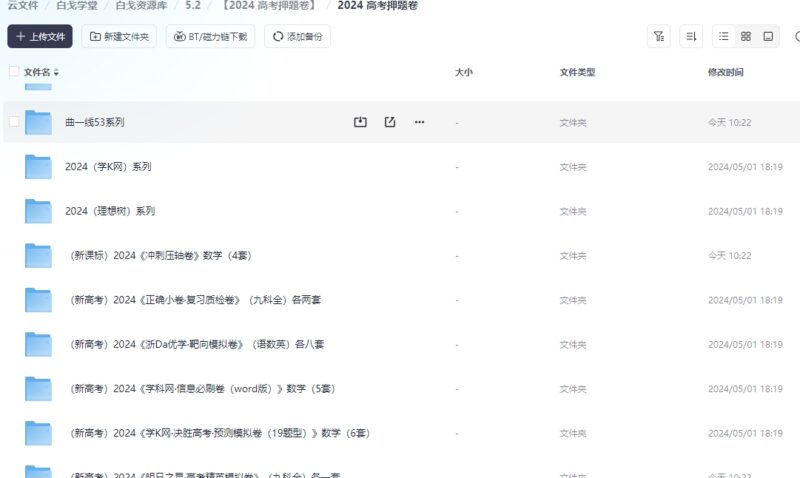This screenshot has height=478, width=800.
Task: Click modified date of 学科网·信息必刷卷 row
Action: click(x=745, y=389)
